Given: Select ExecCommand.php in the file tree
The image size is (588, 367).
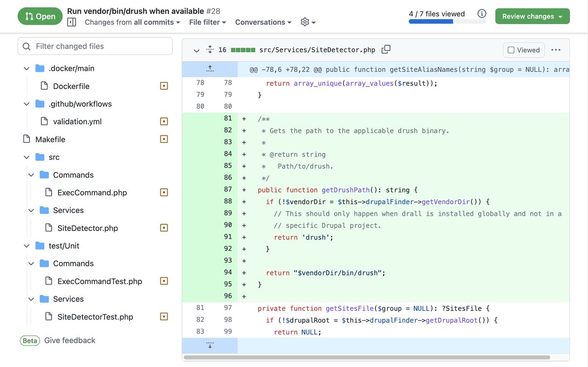Looking at the screenshot, I should 92,192.
